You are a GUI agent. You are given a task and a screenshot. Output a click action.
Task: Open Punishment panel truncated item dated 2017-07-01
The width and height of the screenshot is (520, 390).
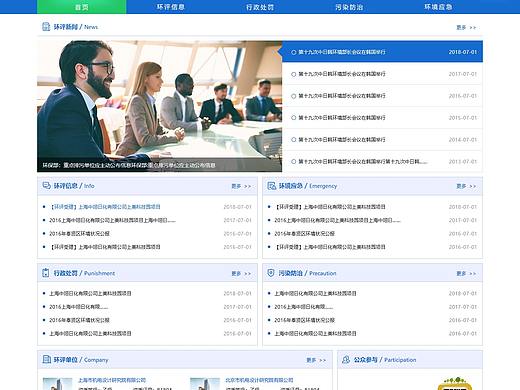(x=79, y=307)
